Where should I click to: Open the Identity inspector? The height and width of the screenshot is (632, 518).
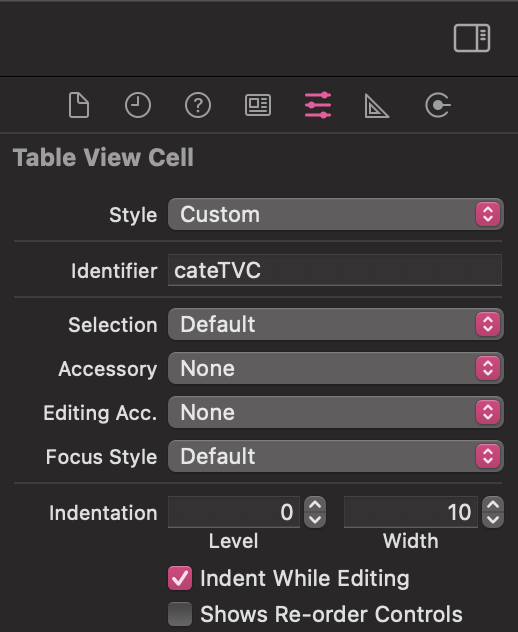pos(258,105)
